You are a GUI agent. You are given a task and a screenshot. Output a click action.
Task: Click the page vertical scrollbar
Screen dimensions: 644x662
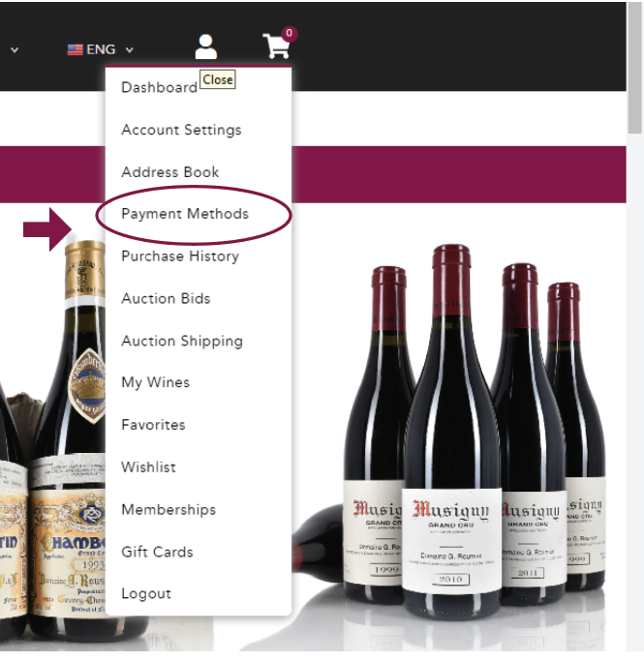[x=634, y=290]
